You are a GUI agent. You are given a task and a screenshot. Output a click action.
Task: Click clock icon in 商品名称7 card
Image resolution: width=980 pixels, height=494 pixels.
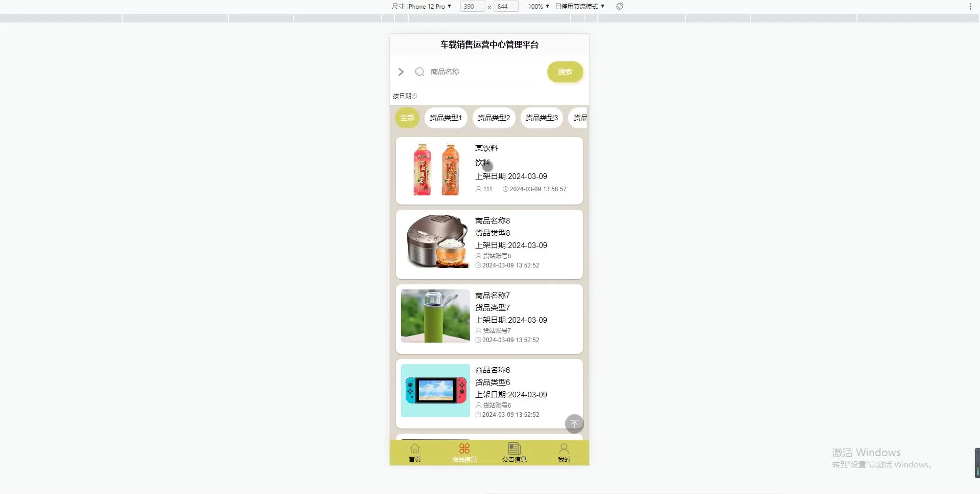coord(478,340)
